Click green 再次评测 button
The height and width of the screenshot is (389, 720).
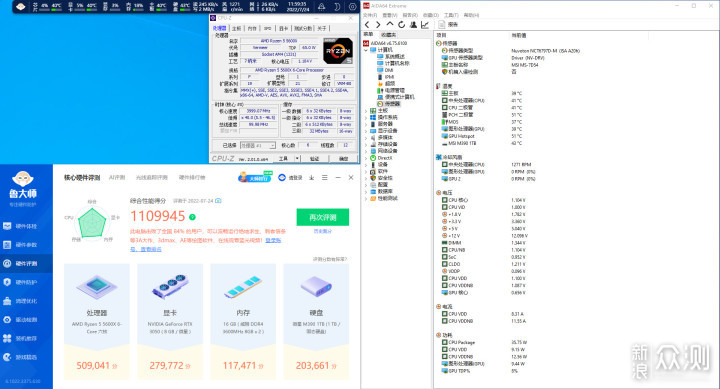tap(323, 217)
